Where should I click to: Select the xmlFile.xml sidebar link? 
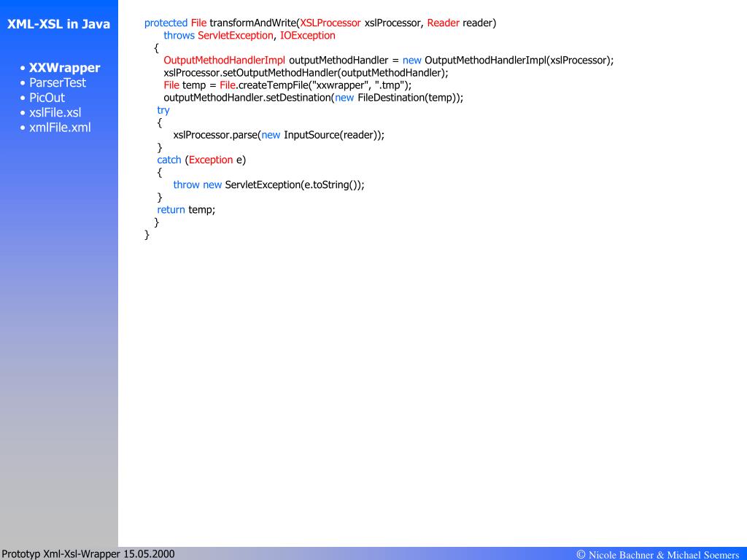pyautogui.click(x=60, y=128)
